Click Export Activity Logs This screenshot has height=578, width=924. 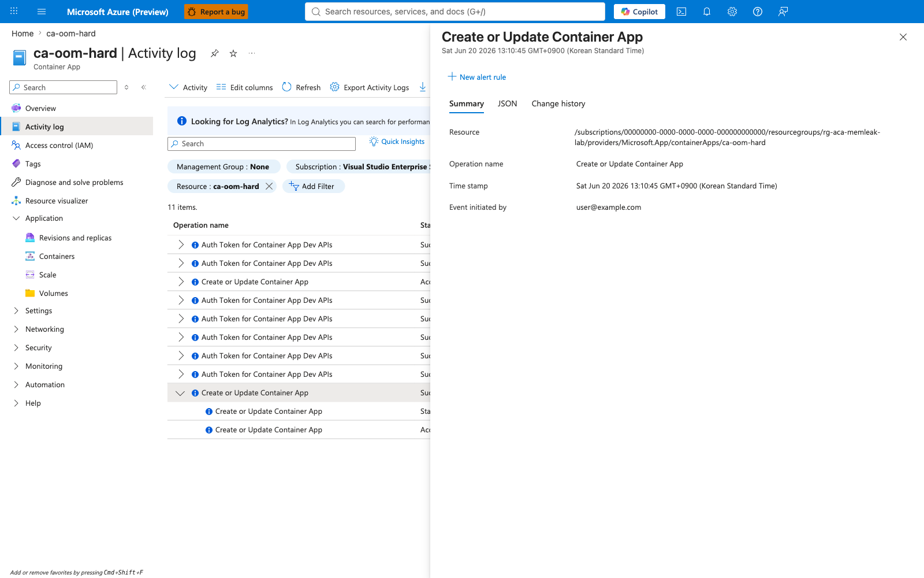click(370, 87)
